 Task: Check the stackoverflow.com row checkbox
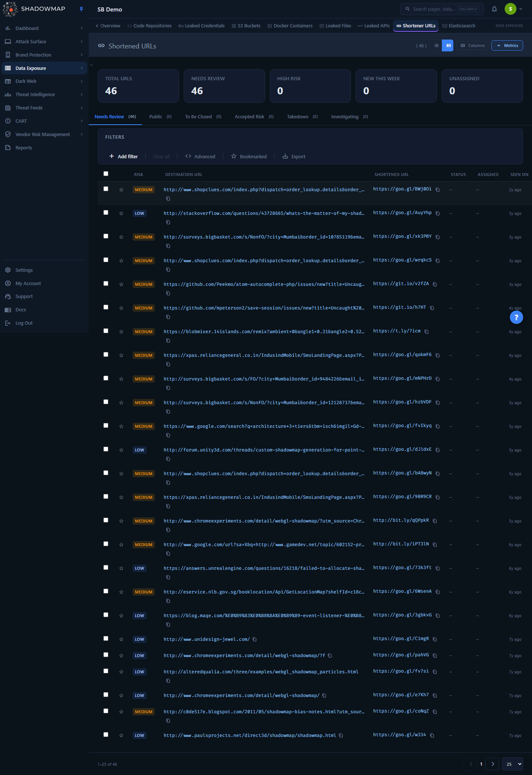[106, 213]
